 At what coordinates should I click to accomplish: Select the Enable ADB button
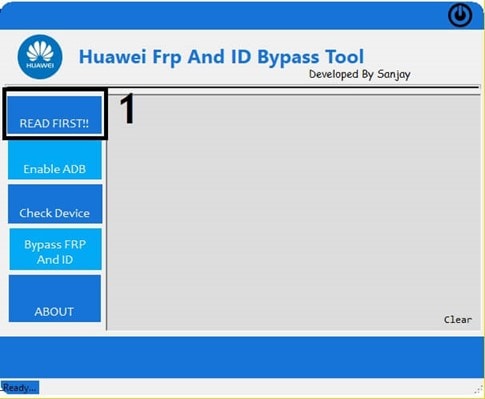point(55,160)
